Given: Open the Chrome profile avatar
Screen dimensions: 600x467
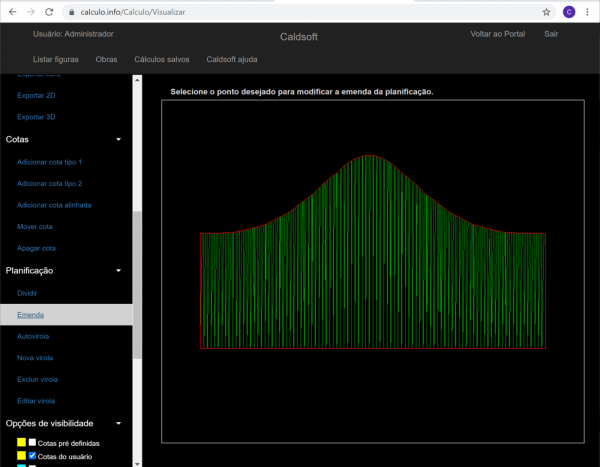Looking at the screenshot, I should pos(568,12).
